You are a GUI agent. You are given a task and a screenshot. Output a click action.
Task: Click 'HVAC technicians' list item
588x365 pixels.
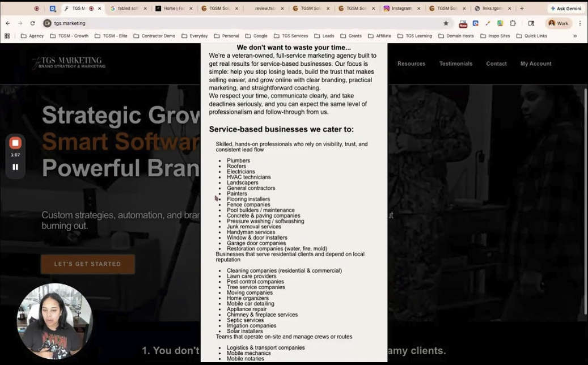[248, 177]
